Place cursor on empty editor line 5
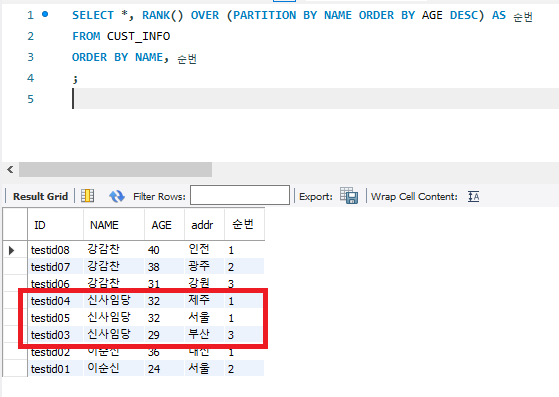 (316, 99)
